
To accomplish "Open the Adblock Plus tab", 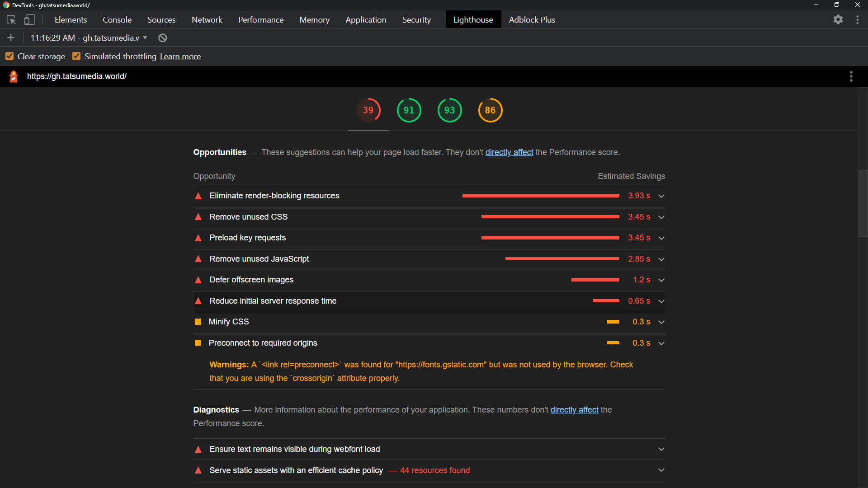I will [x=532, y=20].
